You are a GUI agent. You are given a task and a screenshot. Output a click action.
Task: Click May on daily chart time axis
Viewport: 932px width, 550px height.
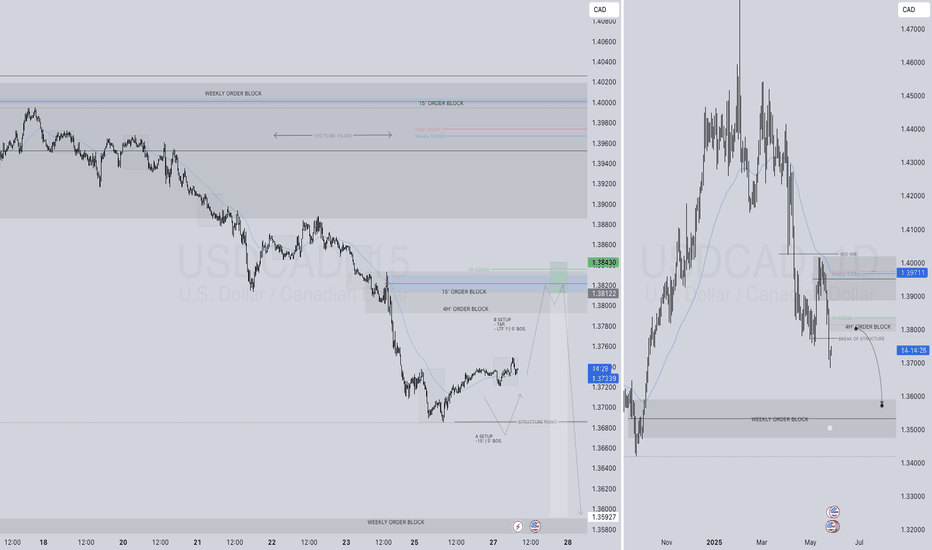810,542
